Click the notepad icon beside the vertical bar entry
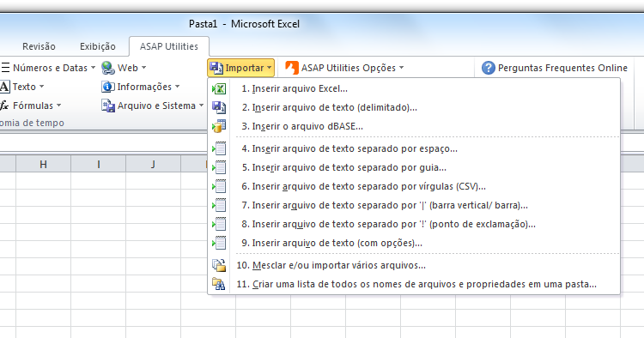The height and width of the screenshot is (338, 644). point(219,205)
